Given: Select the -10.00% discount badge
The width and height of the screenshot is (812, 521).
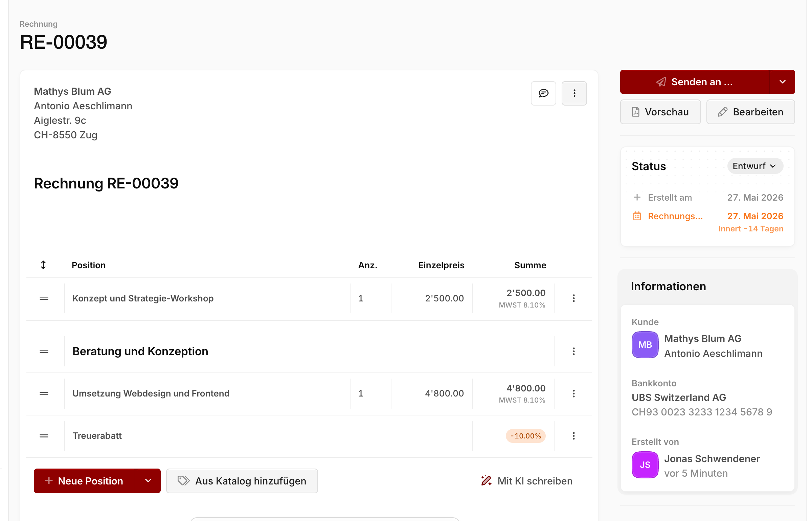Looking at the screenshot, I should pyautogui.click(x=525, y=436).
